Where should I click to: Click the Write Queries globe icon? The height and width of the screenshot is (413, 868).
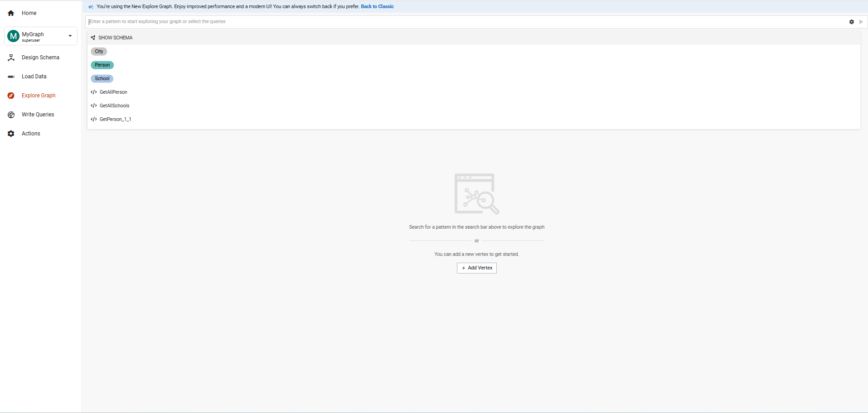[x=11, y=115]
